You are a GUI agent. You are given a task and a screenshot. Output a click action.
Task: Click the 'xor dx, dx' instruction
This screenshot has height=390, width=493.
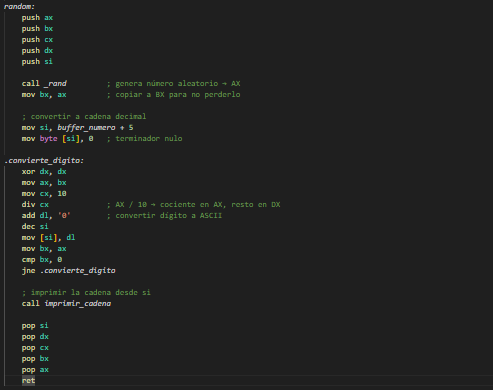pyautogui.click(x=44, y=171)
